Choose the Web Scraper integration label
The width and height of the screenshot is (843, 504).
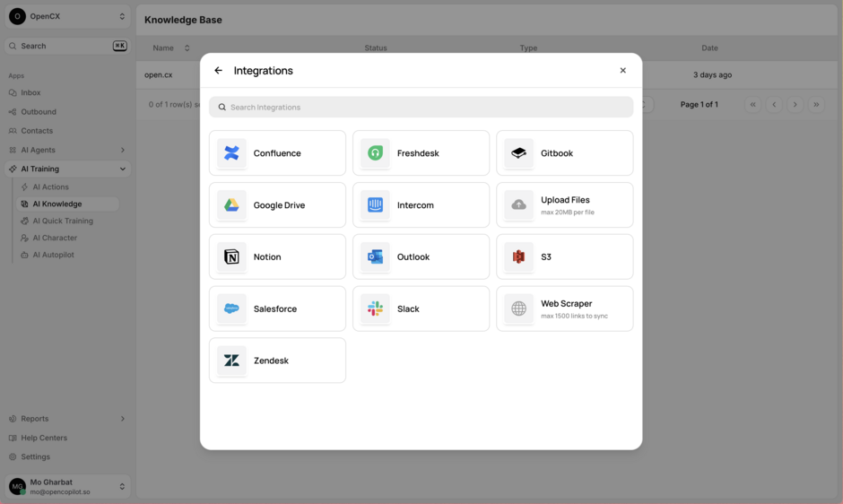(x=566, y=303)
